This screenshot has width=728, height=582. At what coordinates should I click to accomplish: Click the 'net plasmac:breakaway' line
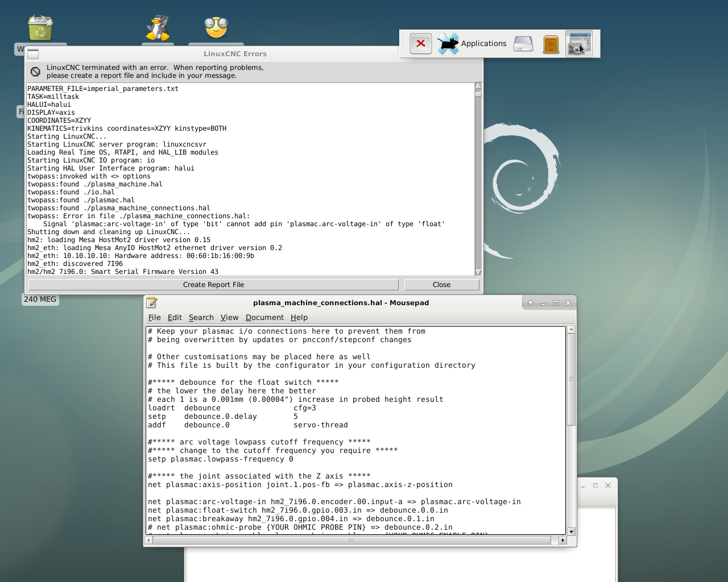pyautogui.click(x=291, y=519)
